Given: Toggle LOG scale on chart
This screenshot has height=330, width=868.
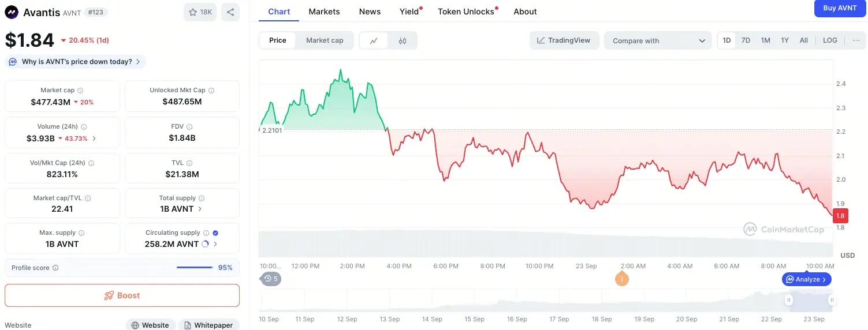Looking at the screenshot, I should (830, 40).
